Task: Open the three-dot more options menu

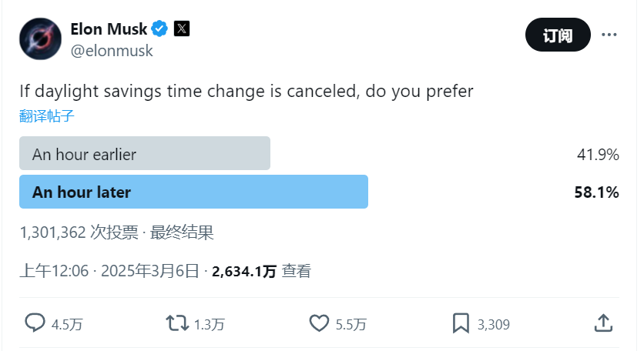Action: tap(609, 35)
